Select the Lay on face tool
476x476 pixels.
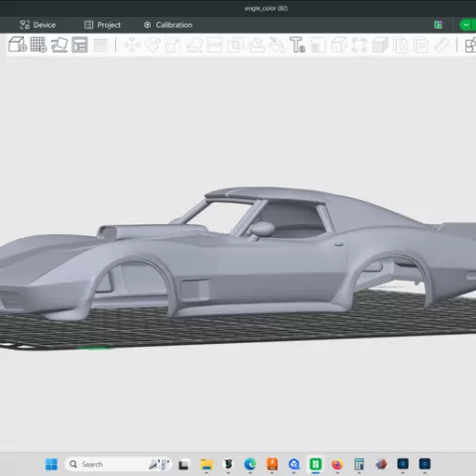point(194,45)
